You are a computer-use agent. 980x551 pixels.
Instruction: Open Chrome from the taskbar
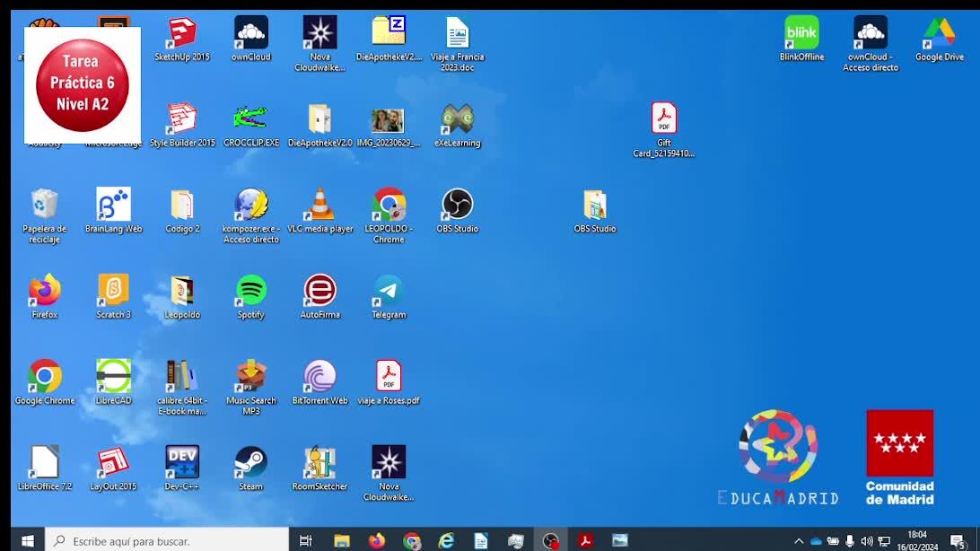coord(412,541)
